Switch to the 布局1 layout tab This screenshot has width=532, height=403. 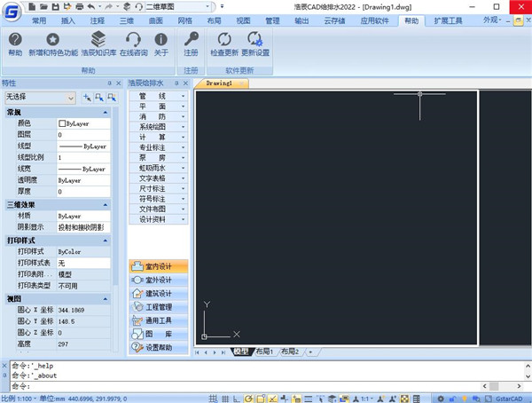(264, 352)
